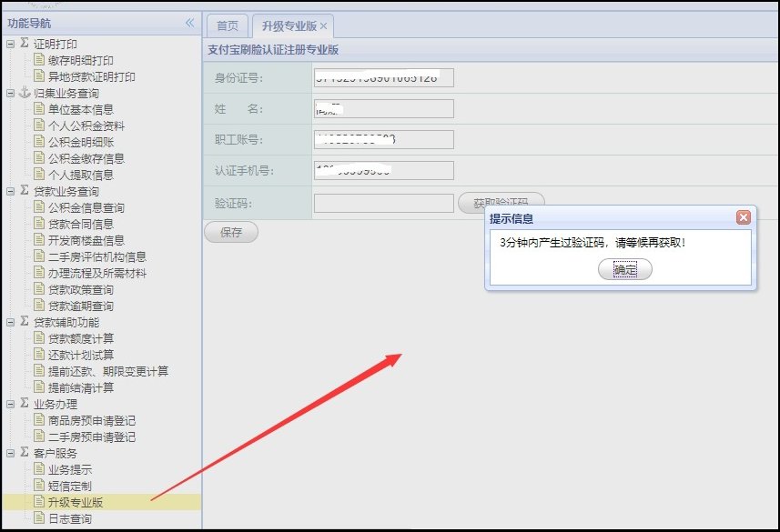Click document icon next to 还款计划试算
Screen dimensions: 780x532
(x=39, y=355)
